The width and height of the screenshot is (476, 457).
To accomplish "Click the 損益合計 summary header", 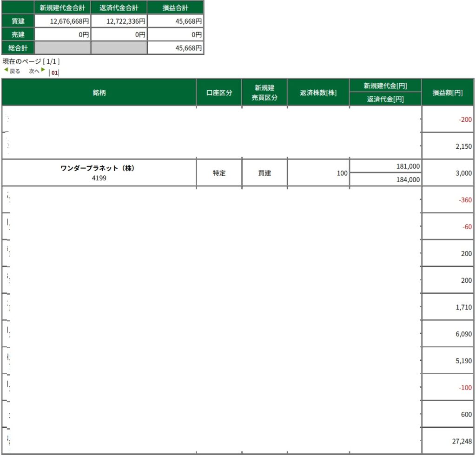I will (x=175, y=7).
